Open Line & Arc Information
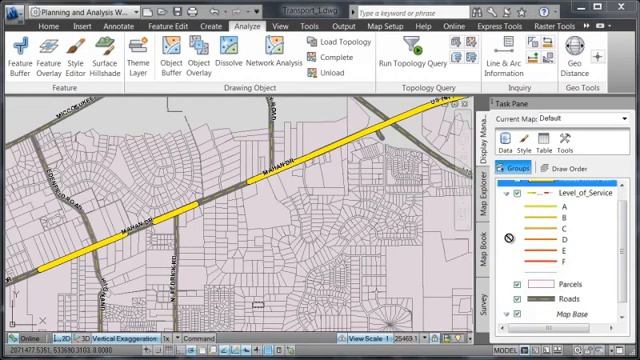The height and width of the screenshot is (360, 640). pos(504,57)
